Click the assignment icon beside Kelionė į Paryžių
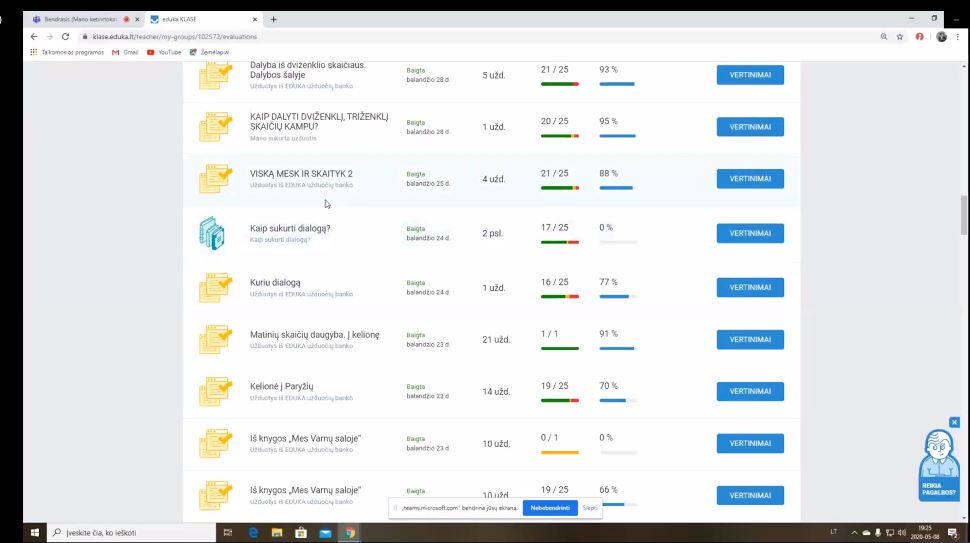Screen dimensions: 970x543 click(215, 392)
